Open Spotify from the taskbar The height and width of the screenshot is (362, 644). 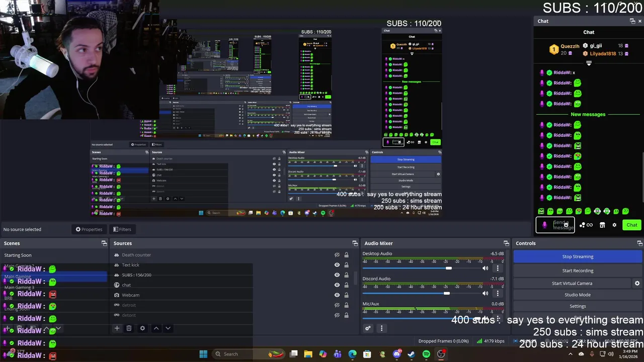point(426,354)
